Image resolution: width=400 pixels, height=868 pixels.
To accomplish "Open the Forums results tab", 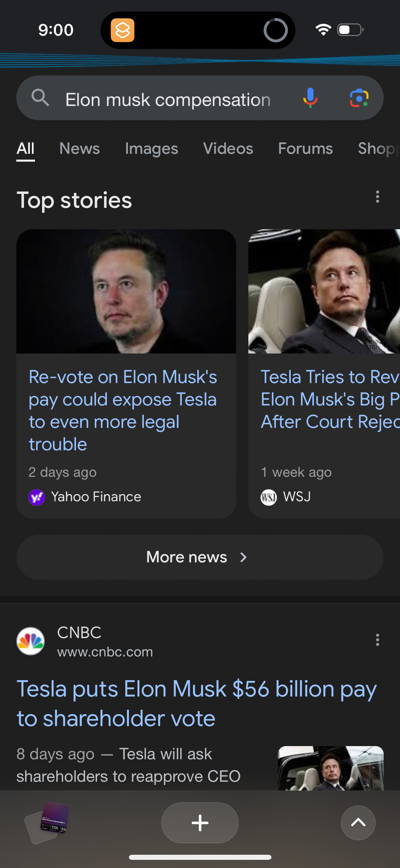I will [x=305, y=149].
